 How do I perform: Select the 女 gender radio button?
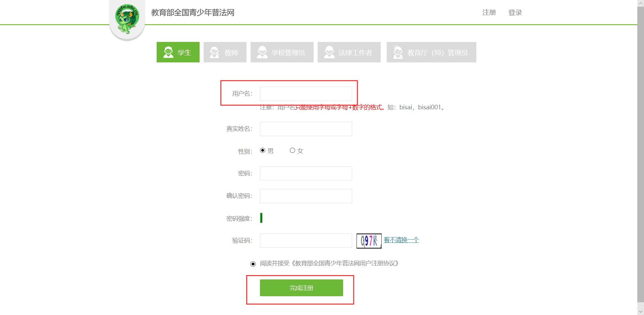click(292, 150)
